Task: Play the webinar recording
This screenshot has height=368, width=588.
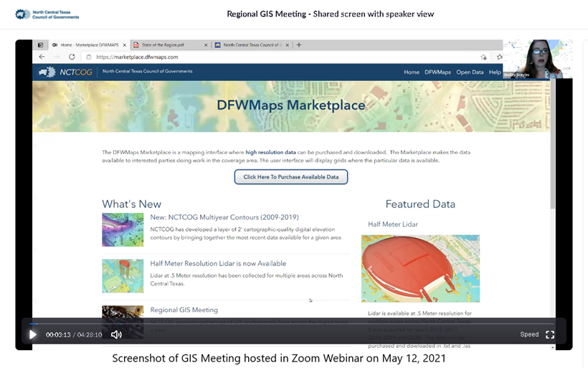Action: (33, 334)
